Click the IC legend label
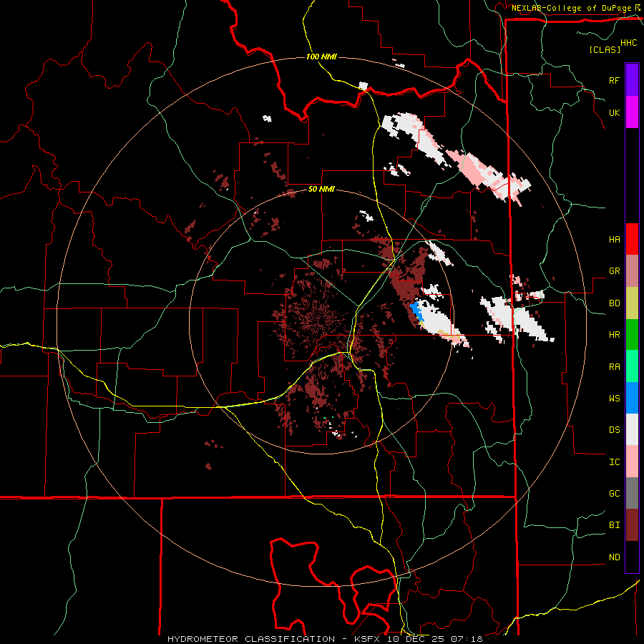644x644 pixels. point(614,462)
